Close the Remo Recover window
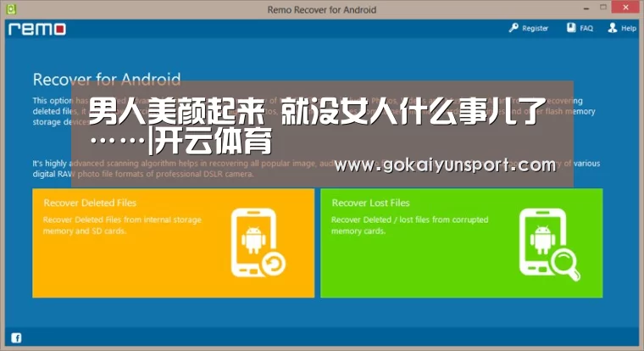 click(625, 8)
